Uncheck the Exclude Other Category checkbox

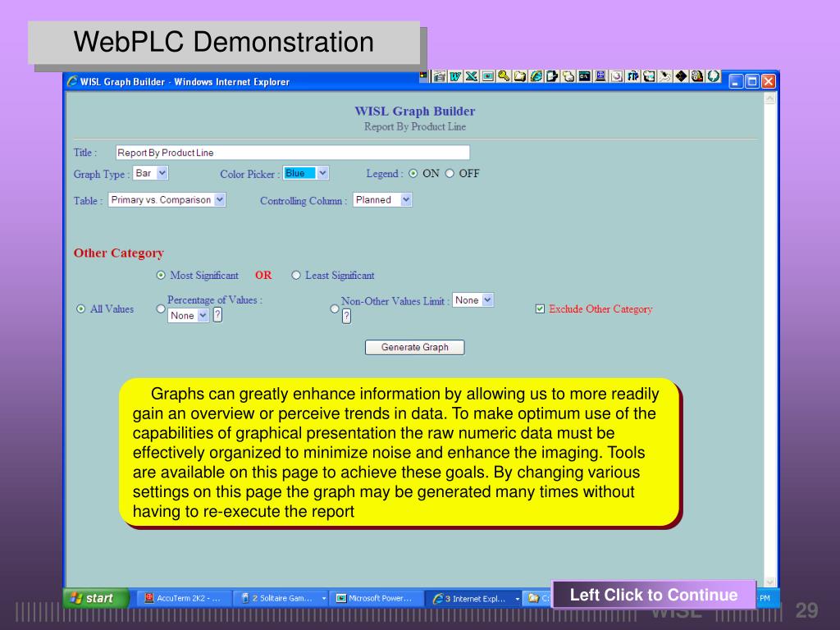[540, 309]
